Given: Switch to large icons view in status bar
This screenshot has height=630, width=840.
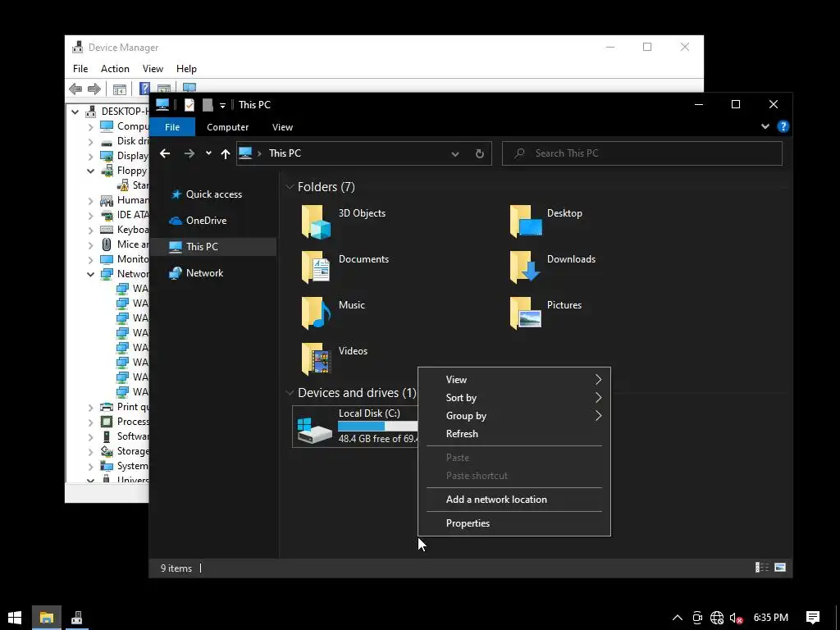Looking at the screenshot, I should (x=780, y=568).
